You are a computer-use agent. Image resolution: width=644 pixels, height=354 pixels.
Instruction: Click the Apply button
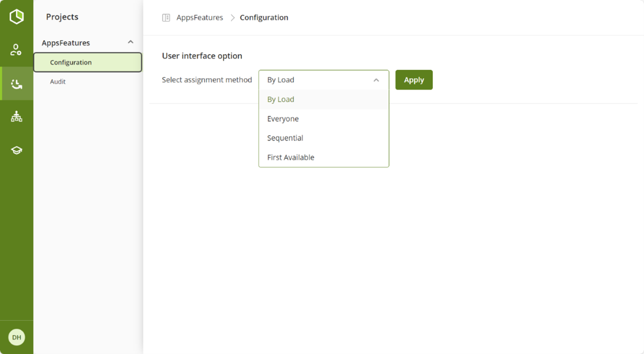414,80
